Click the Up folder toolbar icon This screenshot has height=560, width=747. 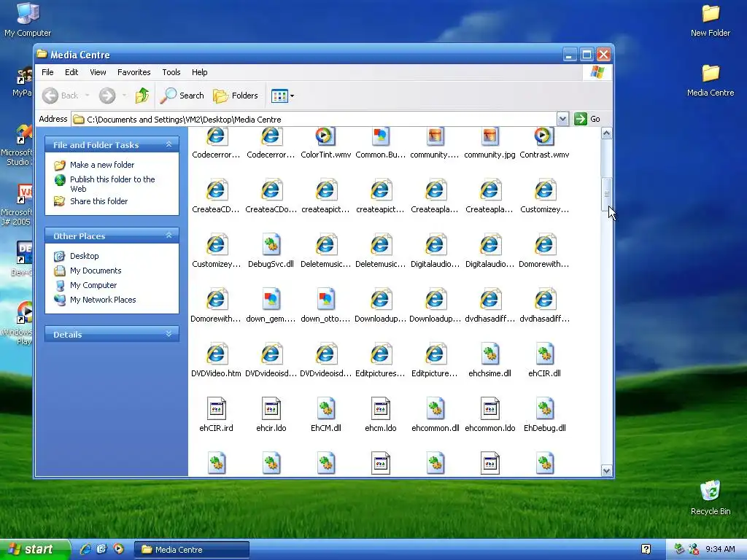[x=142, y=96]
